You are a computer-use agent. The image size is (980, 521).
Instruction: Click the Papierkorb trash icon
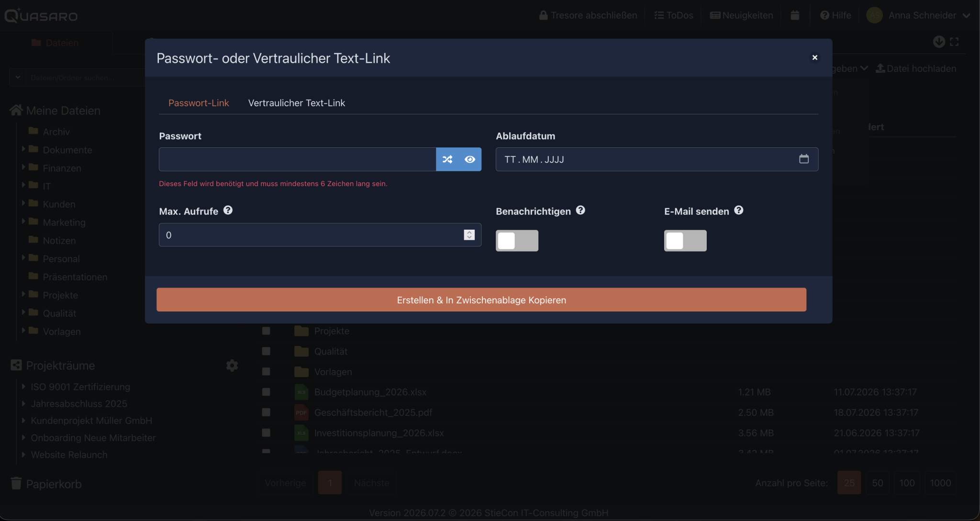tap(16, 484)
